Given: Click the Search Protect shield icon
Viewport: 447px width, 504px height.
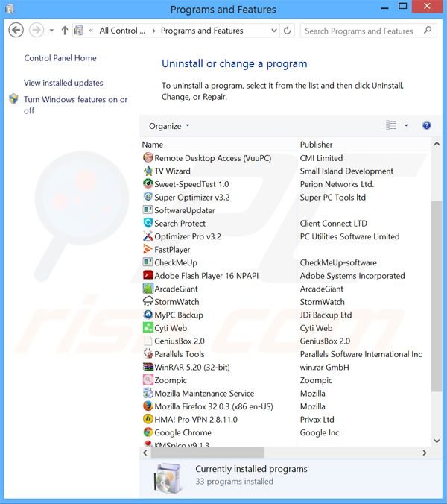Looking at the screenshot, I should click(148, 223).
